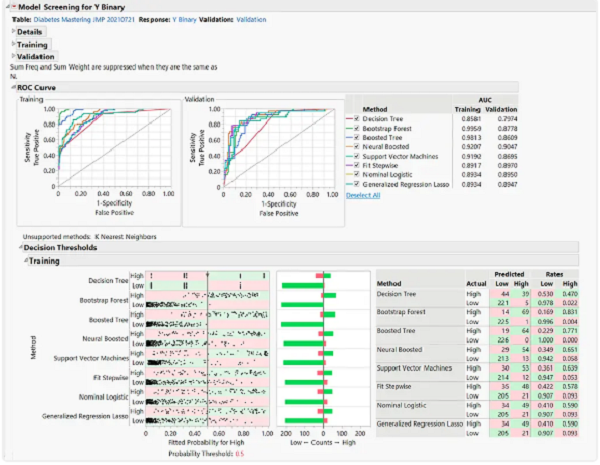Screen dimensions: 600x465
Task: Uncheck the Decision Tree method checkbox
Action: (x=358, y=119)
